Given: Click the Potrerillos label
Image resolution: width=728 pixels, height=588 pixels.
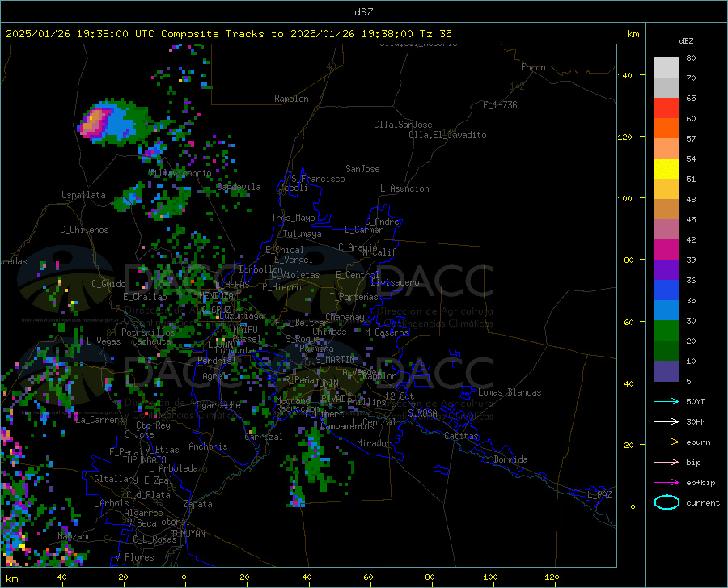Looking at the screenshot, I should pyautogui.click(x=148, y=332).
